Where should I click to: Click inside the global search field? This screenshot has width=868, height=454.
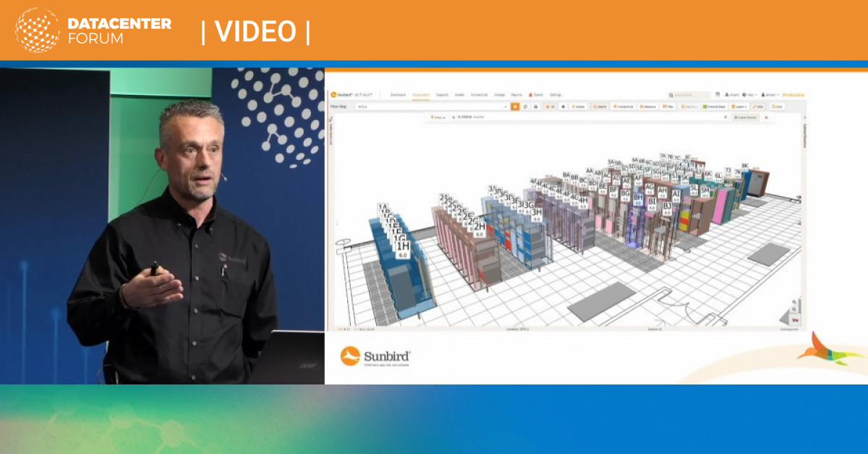pyautogui.click(x=683, y=94)
